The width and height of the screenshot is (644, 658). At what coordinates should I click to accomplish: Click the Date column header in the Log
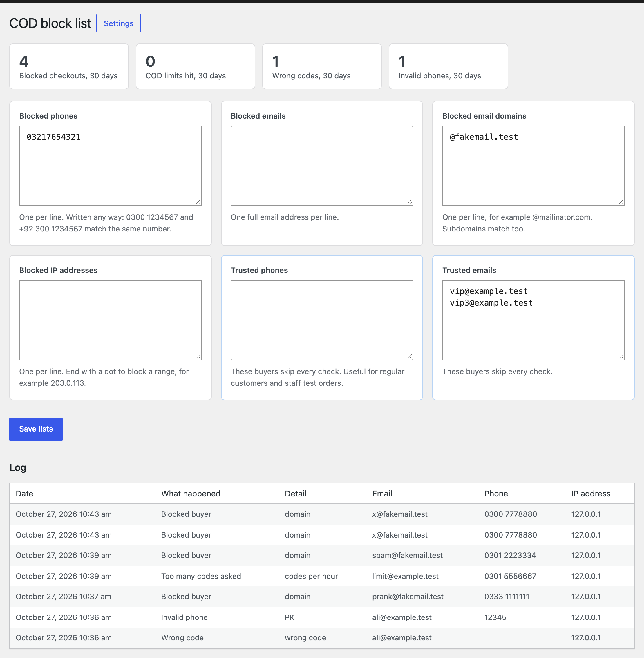24,493
